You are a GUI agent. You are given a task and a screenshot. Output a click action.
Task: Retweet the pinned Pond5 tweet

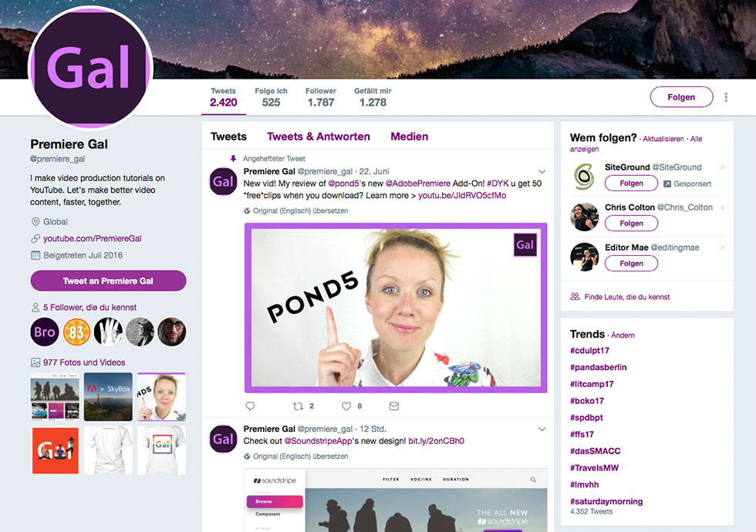pos(298,406)
